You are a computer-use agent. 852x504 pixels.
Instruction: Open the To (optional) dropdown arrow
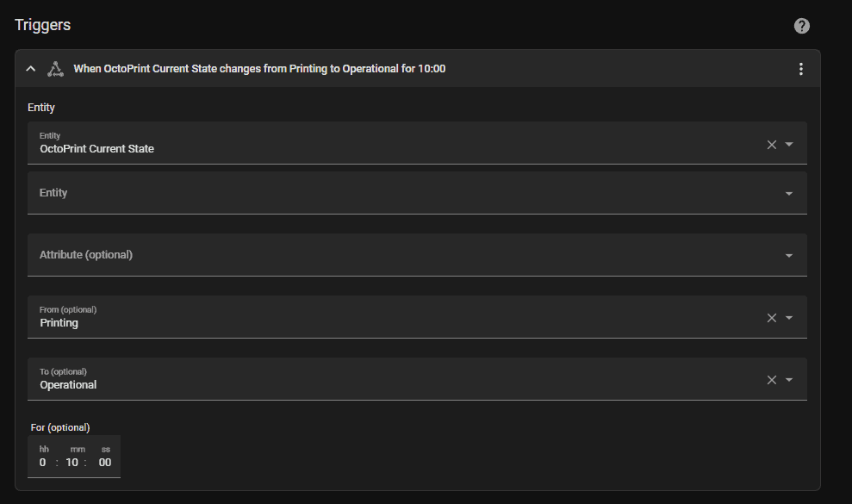789,380
